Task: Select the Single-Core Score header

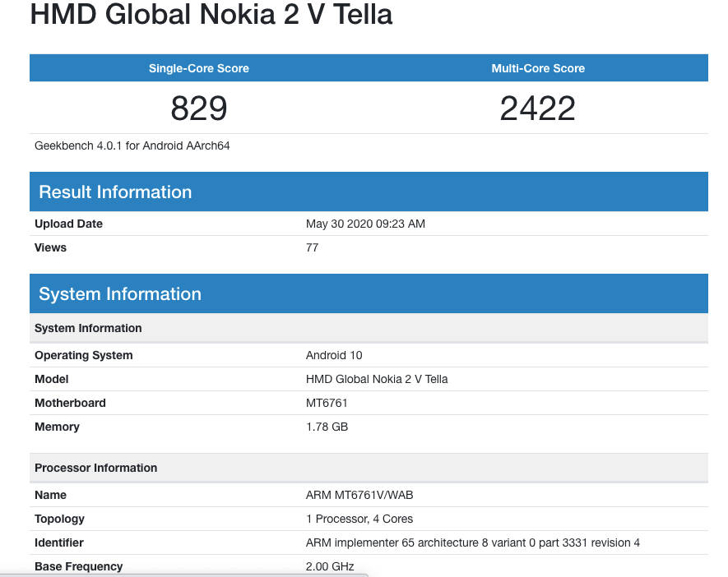Action: [199, 68]
